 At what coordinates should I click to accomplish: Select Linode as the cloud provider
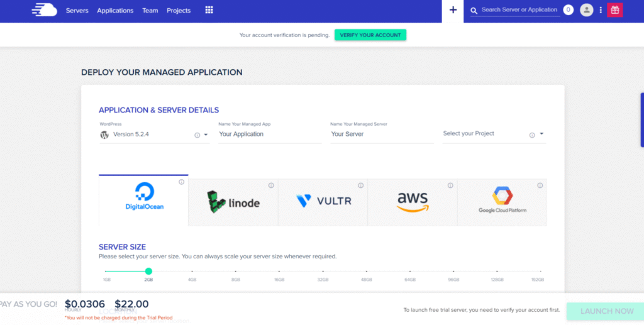point(233,202)
